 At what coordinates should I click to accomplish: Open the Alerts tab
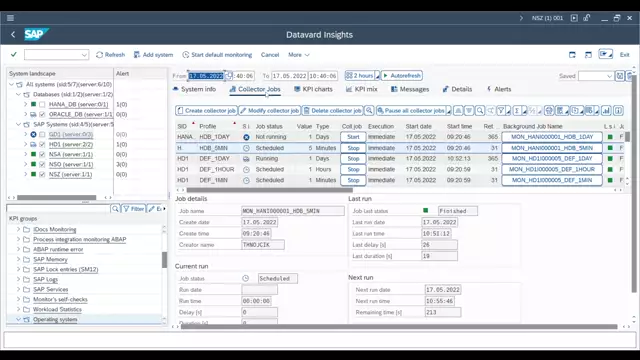point(499,89)
